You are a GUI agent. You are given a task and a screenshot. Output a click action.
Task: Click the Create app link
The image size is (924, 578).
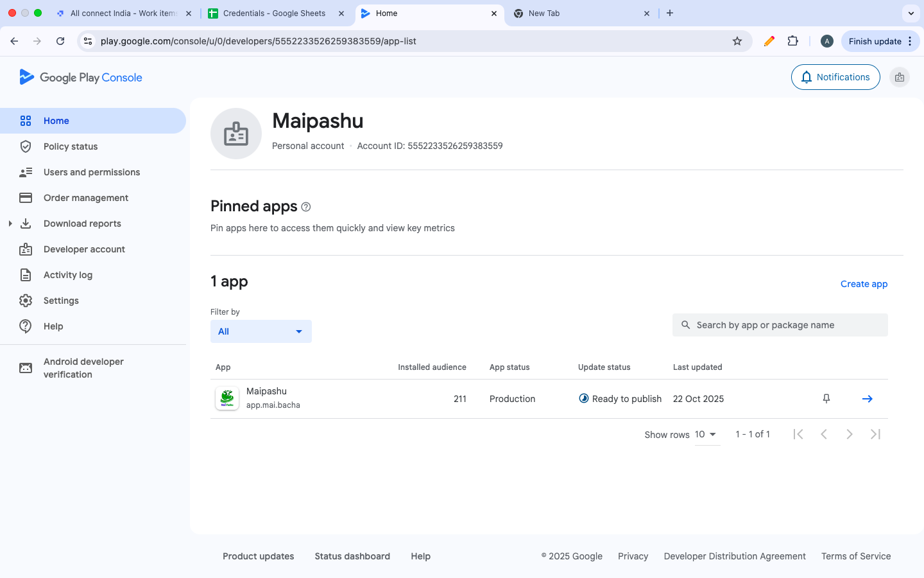tap(864, 284)
